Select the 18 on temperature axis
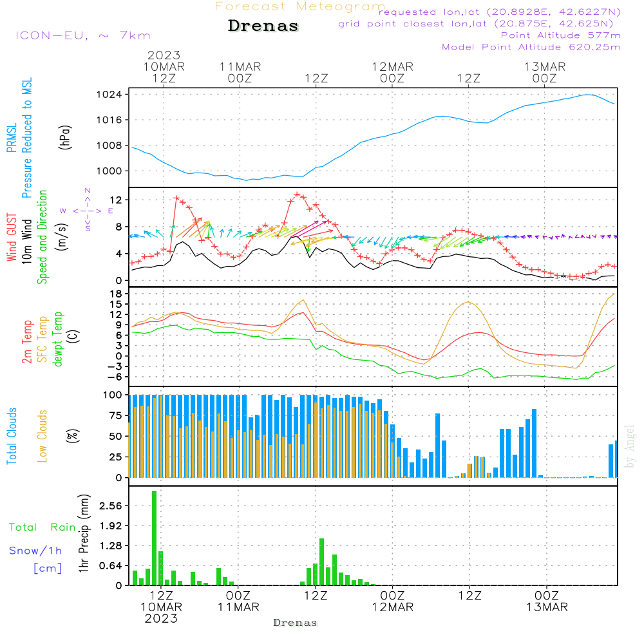This screenshot has height=644, width=644. point(116,294)
